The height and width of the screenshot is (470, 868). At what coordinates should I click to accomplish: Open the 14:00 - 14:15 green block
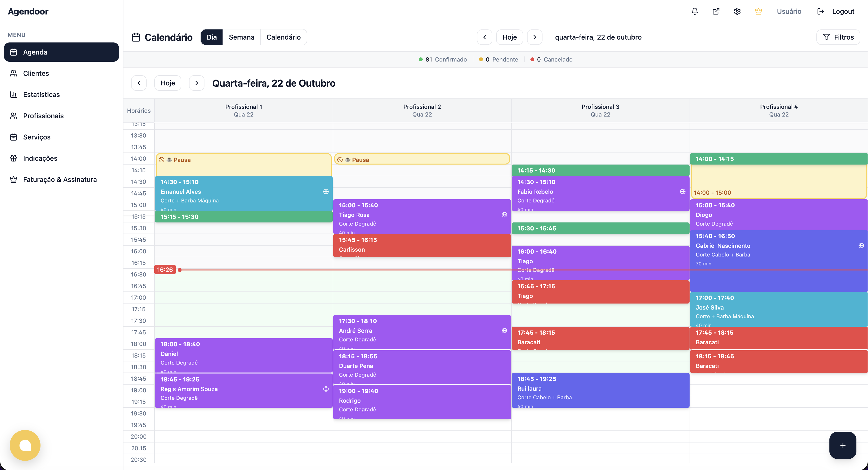click(779, 159)
